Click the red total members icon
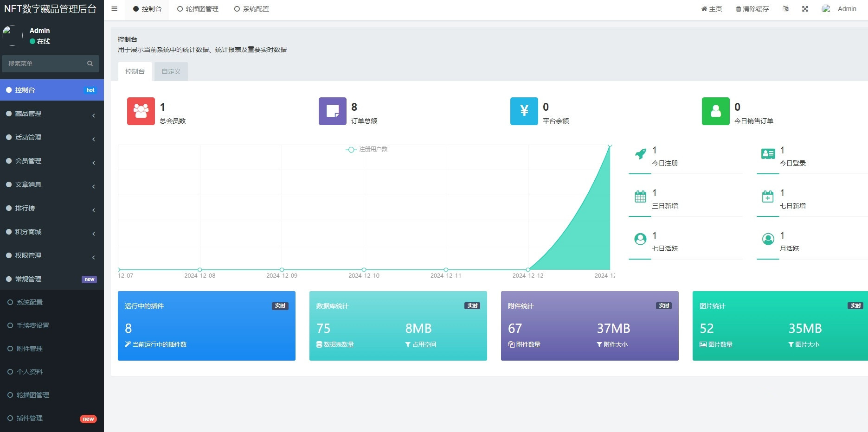Image resolution: width=868 pixels, height=432 pixels. coord(141,111)
